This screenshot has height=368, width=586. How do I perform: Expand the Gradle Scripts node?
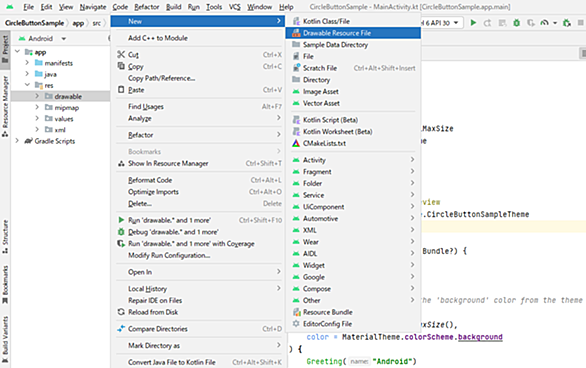[x=17, y=141]
